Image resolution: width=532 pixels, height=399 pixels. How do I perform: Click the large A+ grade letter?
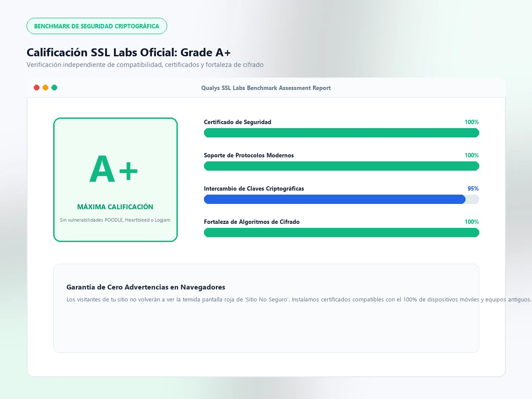114,169
